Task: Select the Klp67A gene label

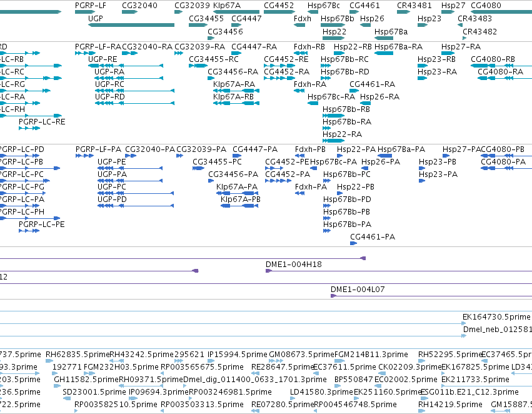Action: coord(227,6)
